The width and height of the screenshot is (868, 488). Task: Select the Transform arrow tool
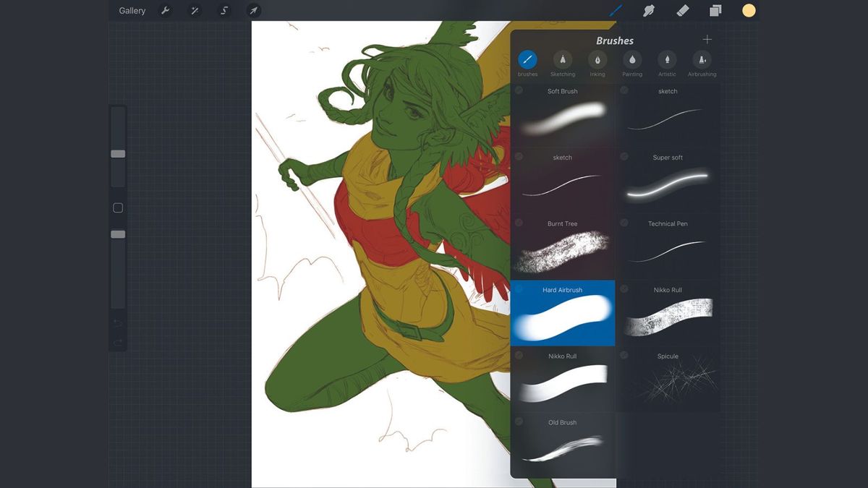252,10
